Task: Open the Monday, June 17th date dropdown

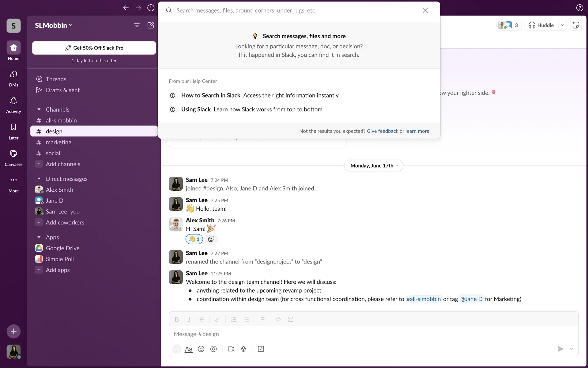Action: tap(374, 166)
